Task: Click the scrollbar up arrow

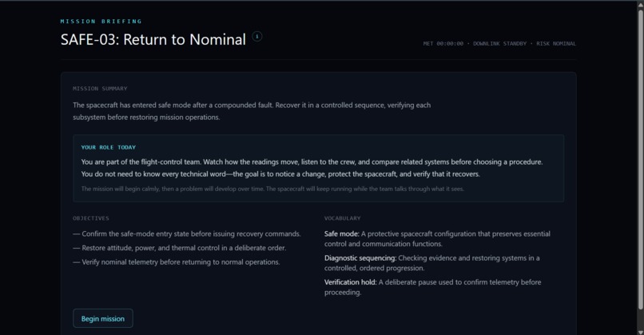Action: point(640,3)
